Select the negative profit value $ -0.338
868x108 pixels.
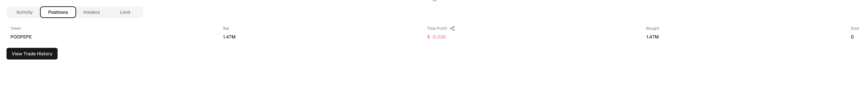click(436, 37)
